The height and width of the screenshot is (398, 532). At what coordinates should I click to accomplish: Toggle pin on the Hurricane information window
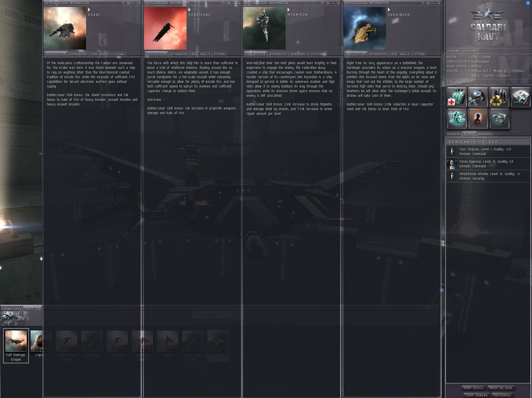coord(223,3)
